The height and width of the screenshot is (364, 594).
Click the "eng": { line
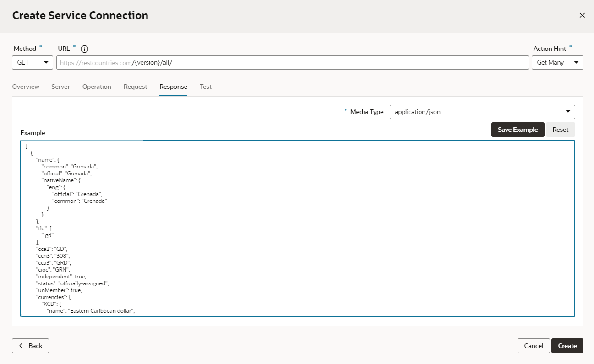[x=57, y=187]
